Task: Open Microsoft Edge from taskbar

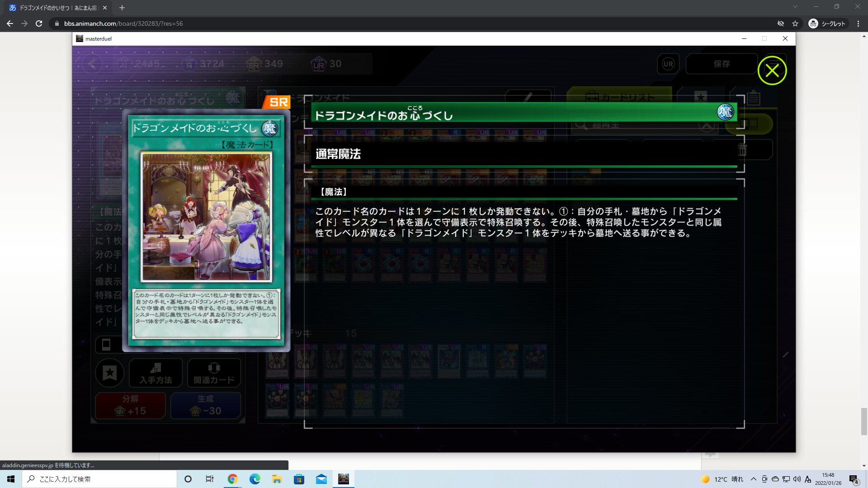Action: tap(255, 479)
